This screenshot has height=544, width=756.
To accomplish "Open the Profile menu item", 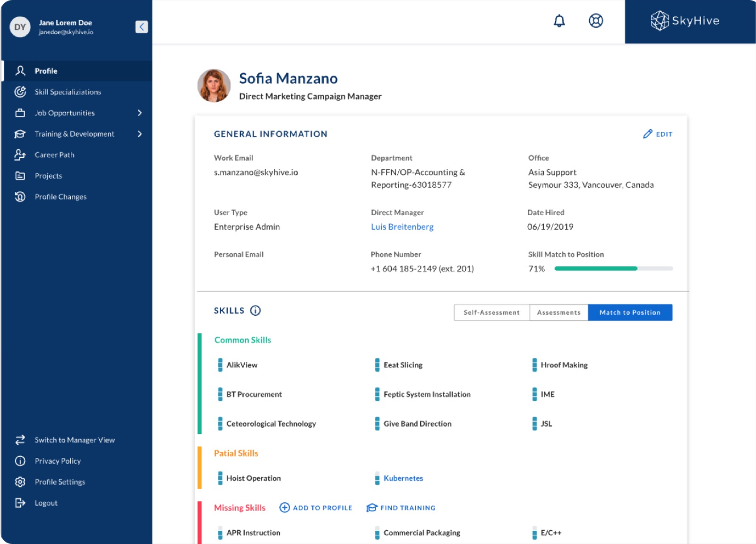I will coord(77,71).
